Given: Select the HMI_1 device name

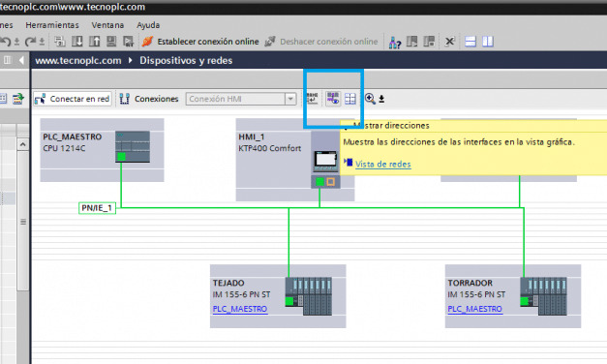Looking at the screenshot, I should [x=252, y=136].
